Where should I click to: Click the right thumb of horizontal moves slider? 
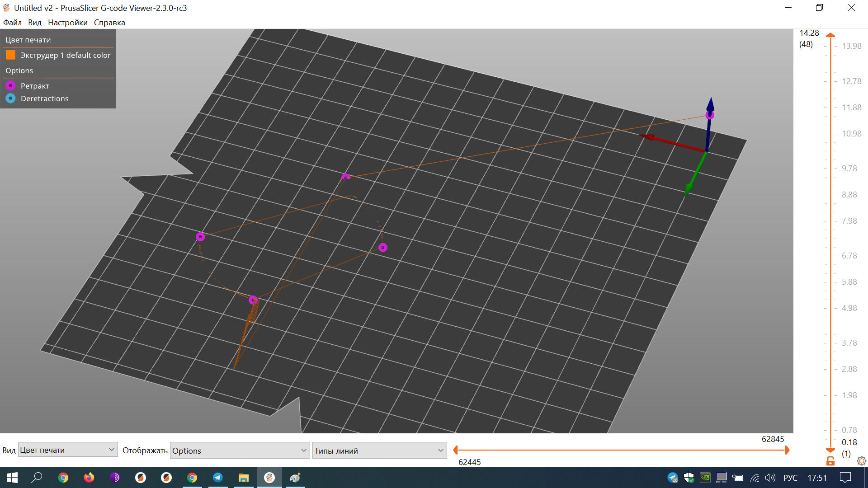pyautogui.click(x=787, y=450)
